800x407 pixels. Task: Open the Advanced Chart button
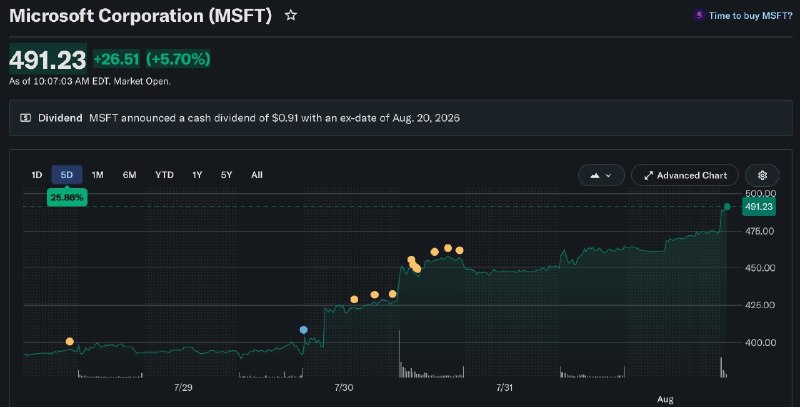click(685, 175)
